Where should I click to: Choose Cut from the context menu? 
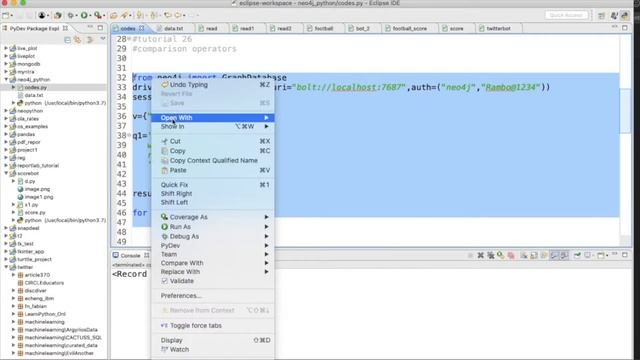tap(213, 141)
